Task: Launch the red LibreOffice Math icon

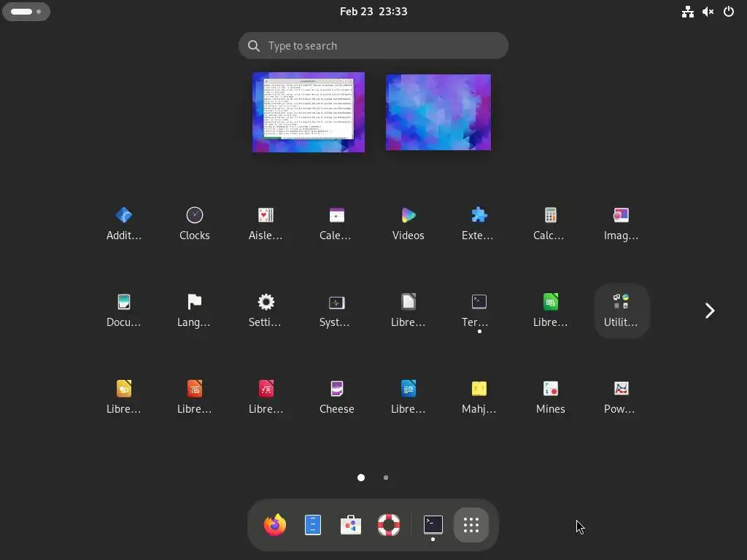Action: (x=266, y=397)
